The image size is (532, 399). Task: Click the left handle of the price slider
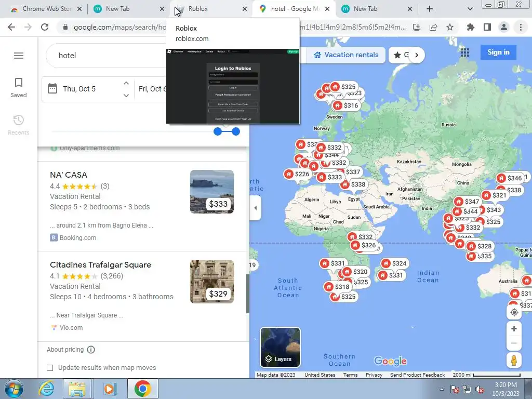coord(218,131)
